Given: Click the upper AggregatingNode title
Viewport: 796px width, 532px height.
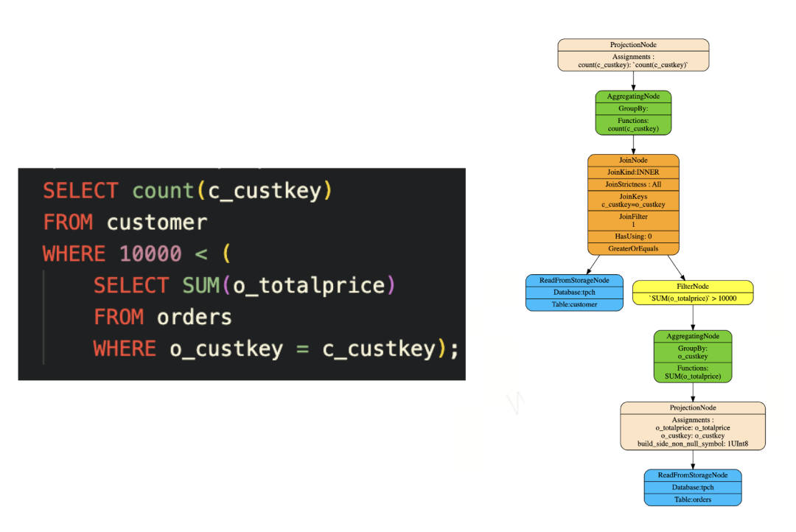Looking at the screenshot, I should tap(633, 97).
